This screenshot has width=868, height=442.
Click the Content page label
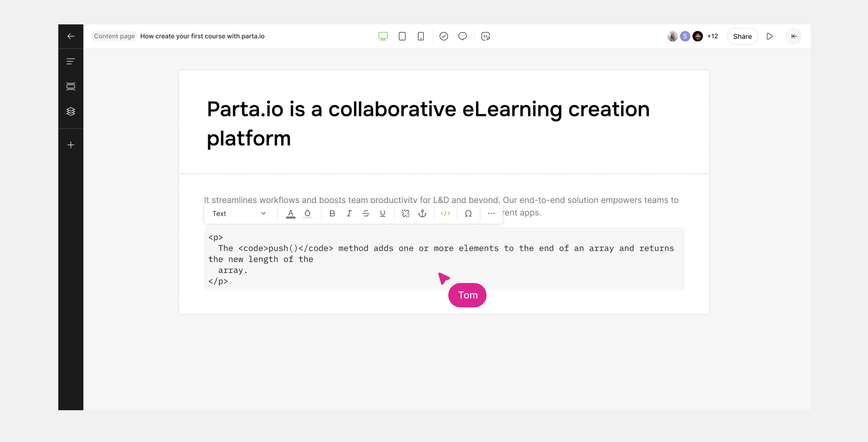(114, 36)
